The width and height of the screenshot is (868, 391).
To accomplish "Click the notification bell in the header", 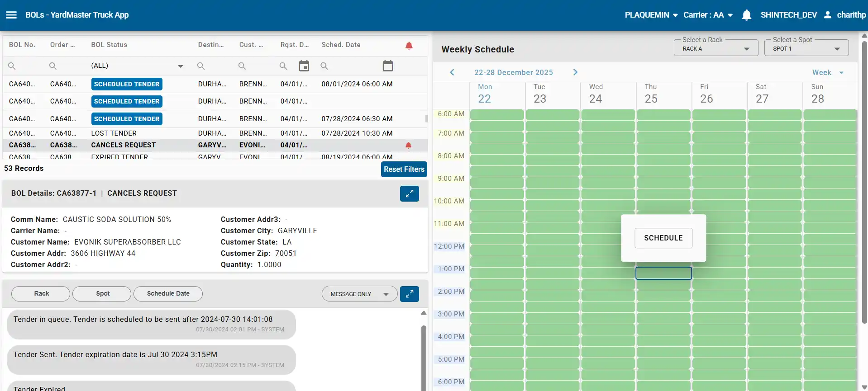I will [747, 15].
